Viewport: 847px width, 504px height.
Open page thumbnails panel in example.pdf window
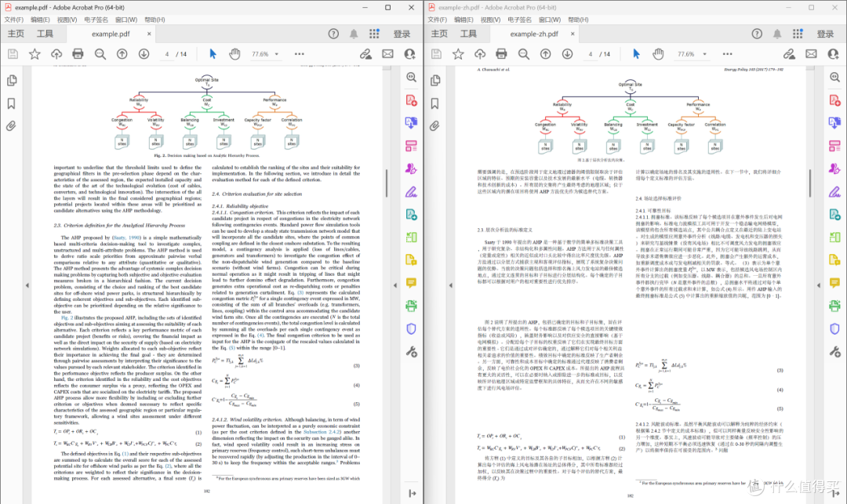click(x=11, y=81)
